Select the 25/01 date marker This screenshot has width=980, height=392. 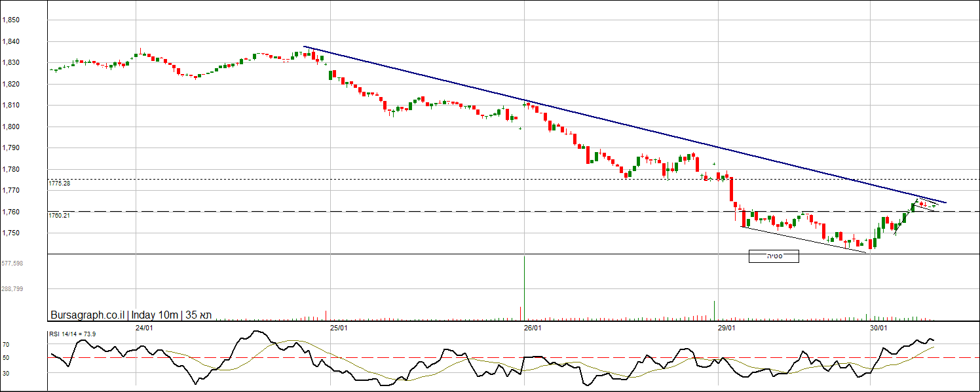(339, 328)
